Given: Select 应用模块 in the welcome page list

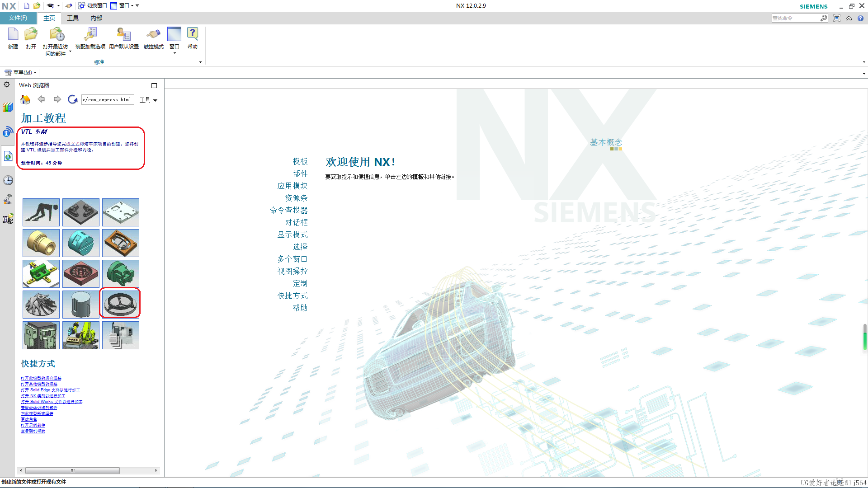Looking at the screenshot, I should (292, 186).
